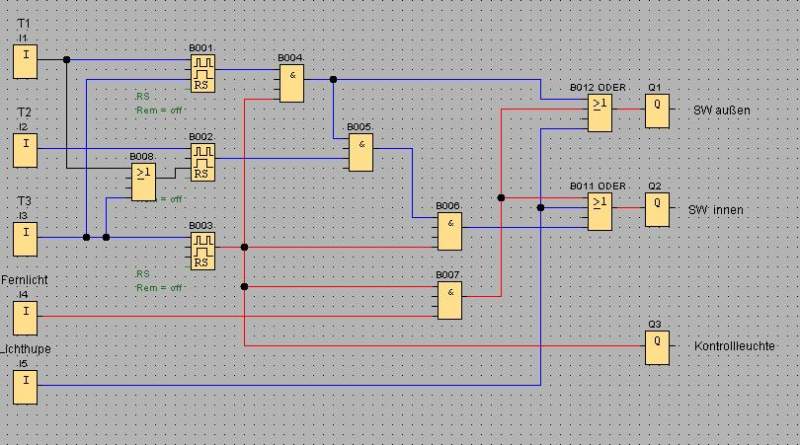Select the I1 input block T1
The width and height of the screenshot is (800, 445).
(x=26, y=61)
